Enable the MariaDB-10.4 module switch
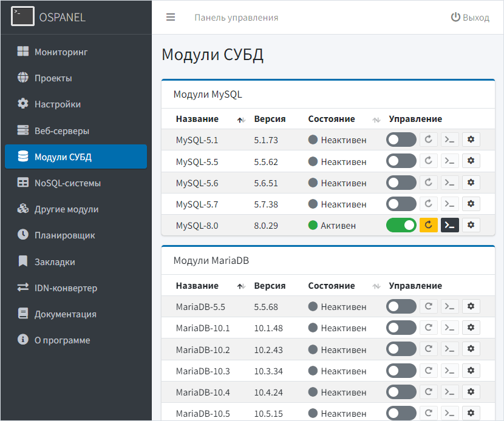 pos(401,392)
